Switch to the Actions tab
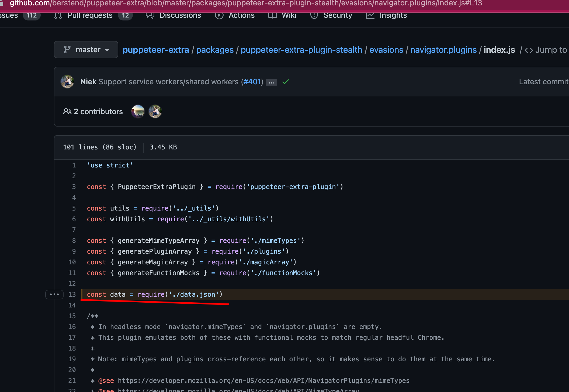This screenshot has height=392, width=569. click(241, 15)
